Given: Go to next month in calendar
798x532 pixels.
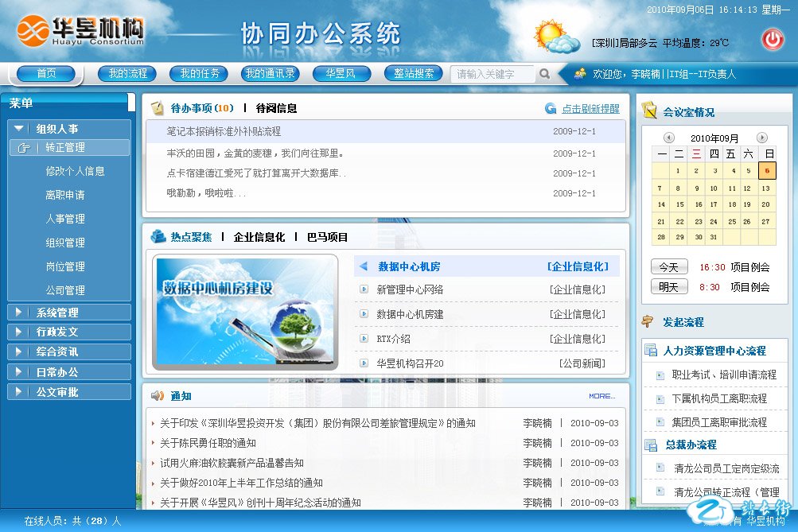Looking at the screenshot, I should (761, 138).
